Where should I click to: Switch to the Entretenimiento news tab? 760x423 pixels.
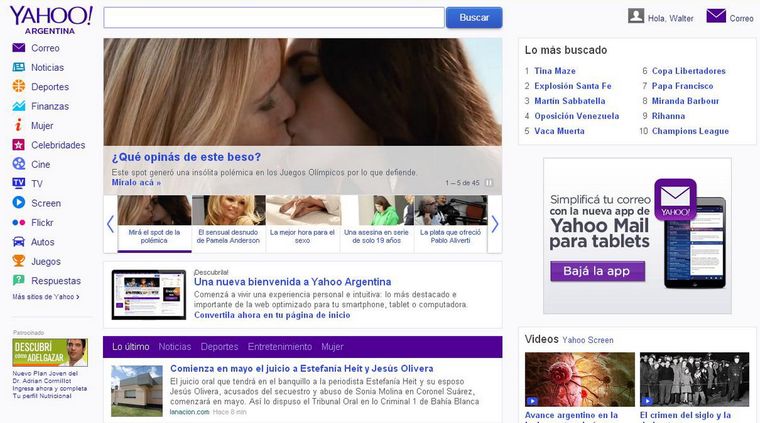tap(280, 347)
